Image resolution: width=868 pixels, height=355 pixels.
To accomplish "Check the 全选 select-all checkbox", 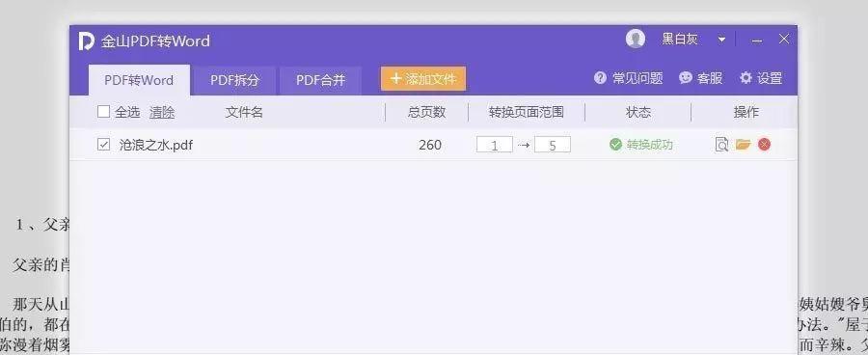I will [x=103, y=112].
